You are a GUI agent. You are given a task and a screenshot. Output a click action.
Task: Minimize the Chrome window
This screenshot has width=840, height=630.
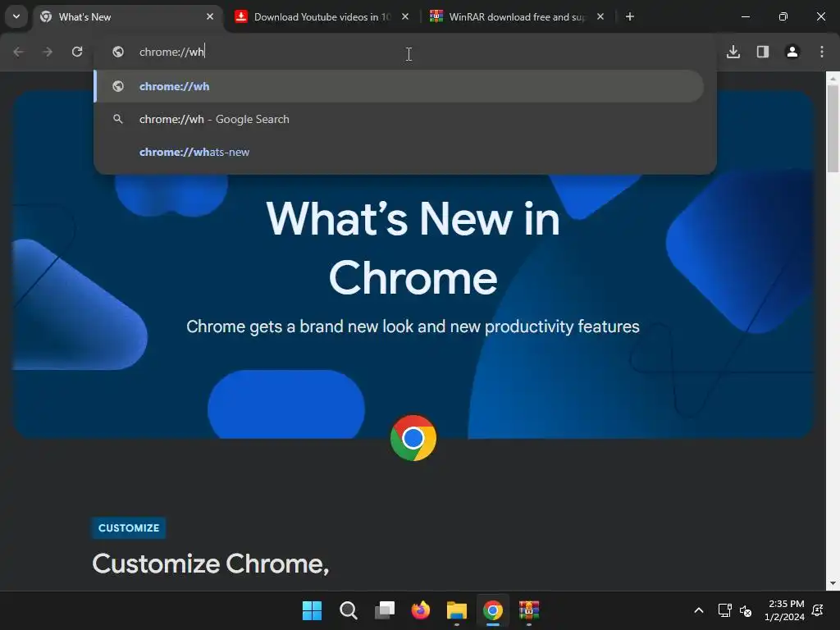pyautogui.click(x=745, y=16)
